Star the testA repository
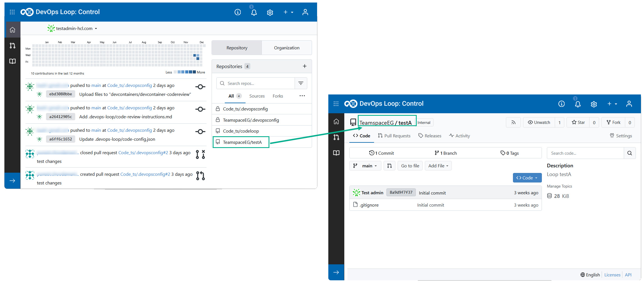Viewport: 644px width, 289px height. point(578,122)
